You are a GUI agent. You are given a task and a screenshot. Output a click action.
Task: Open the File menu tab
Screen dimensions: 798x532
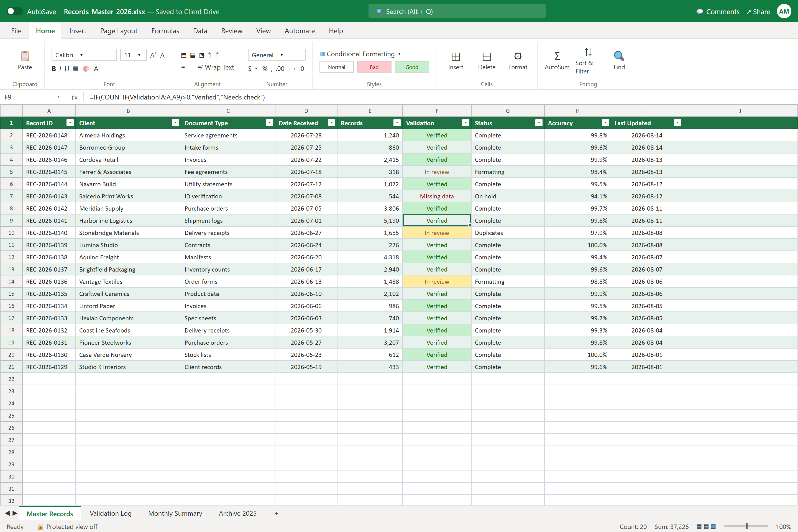[x=16, y=31]
